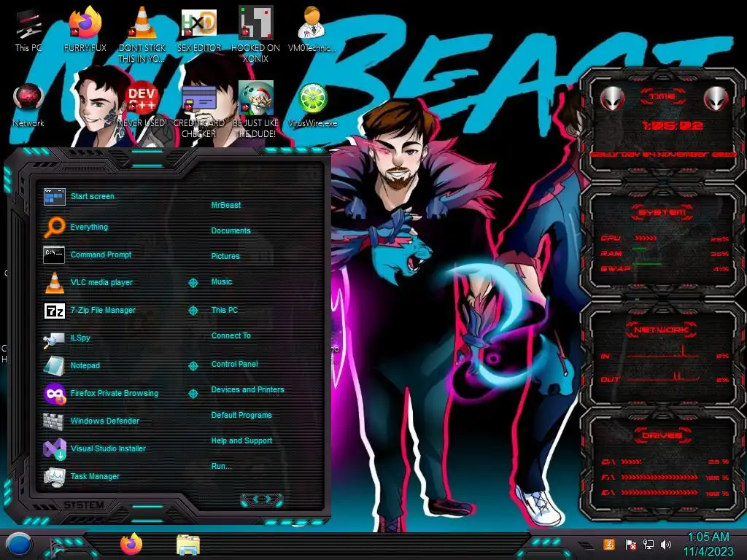
Task: Click the left alien head in TIME gadget
Action: [x=612, y=99]
